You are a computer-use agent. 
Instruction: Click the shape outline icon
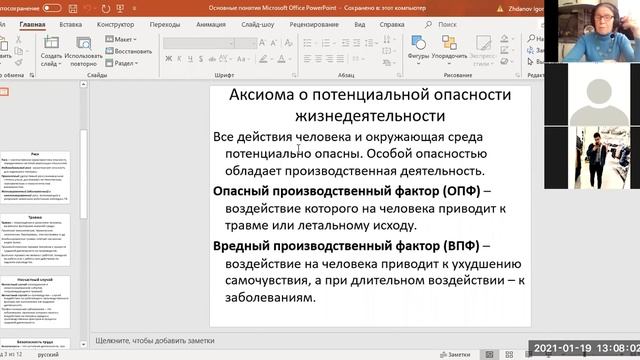pos(504,50)
